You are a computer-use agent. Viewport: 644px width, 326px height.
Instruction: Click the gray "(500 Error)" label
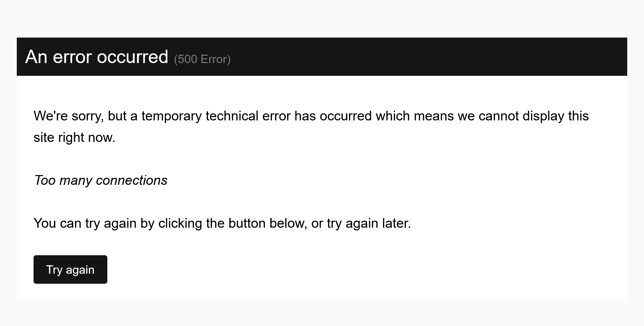pos(202,59)
